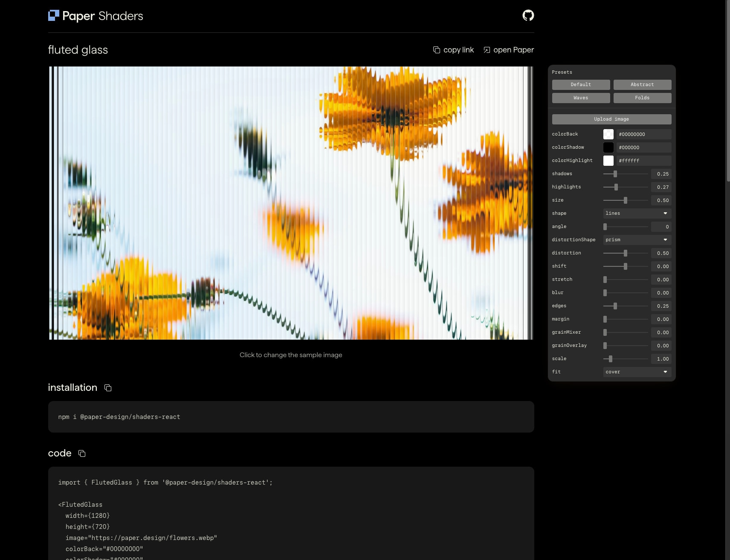Copy the code snippet icon

click(x=82, y=453)
